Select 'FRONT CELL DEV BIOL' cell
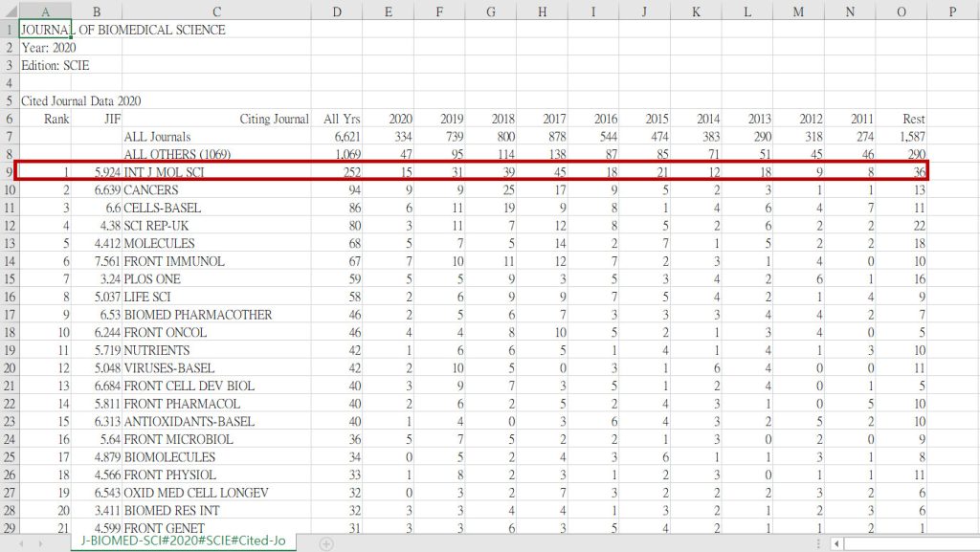 tap(216, 386)
